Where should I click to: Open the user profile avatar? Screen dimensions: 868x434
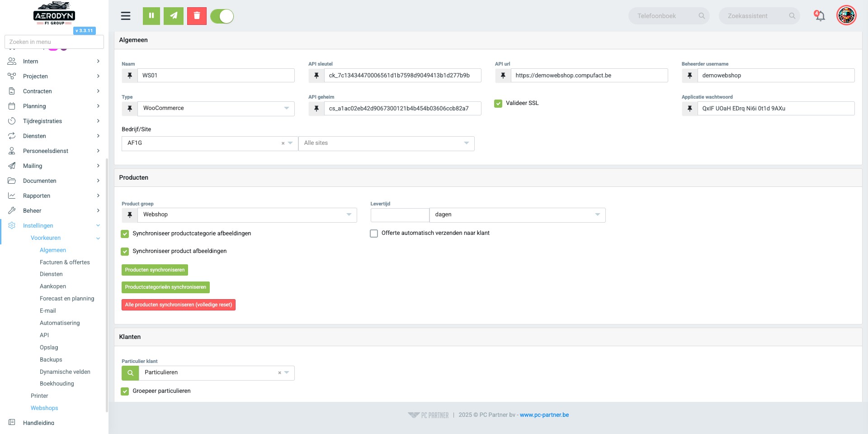(846, 15)
